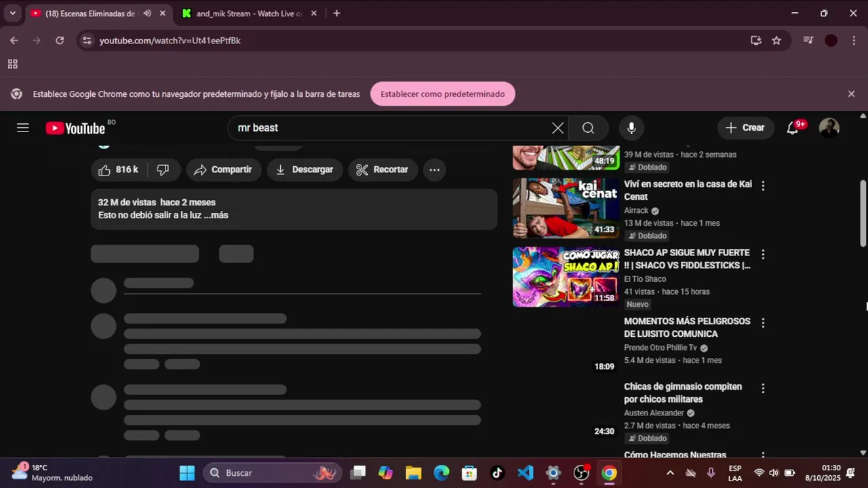Open the Chrome apps grid shortcut
868x488 pixels.
12,64
